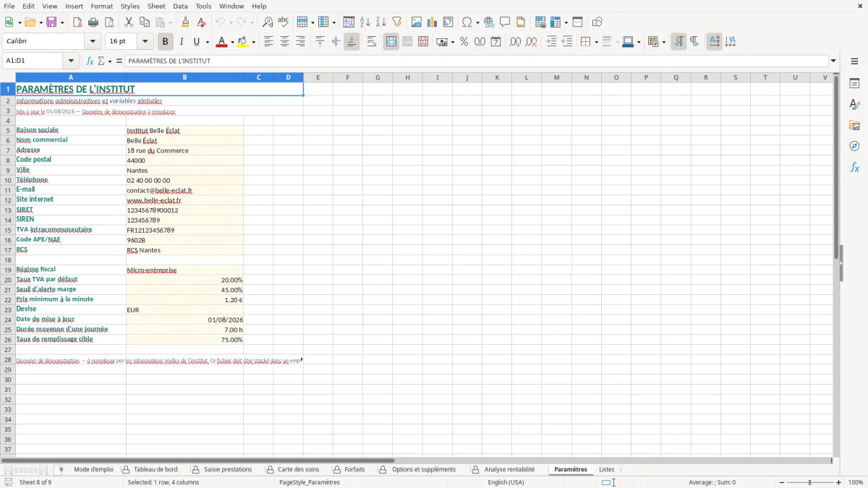Toggle Italic formatting

(182, 42)
